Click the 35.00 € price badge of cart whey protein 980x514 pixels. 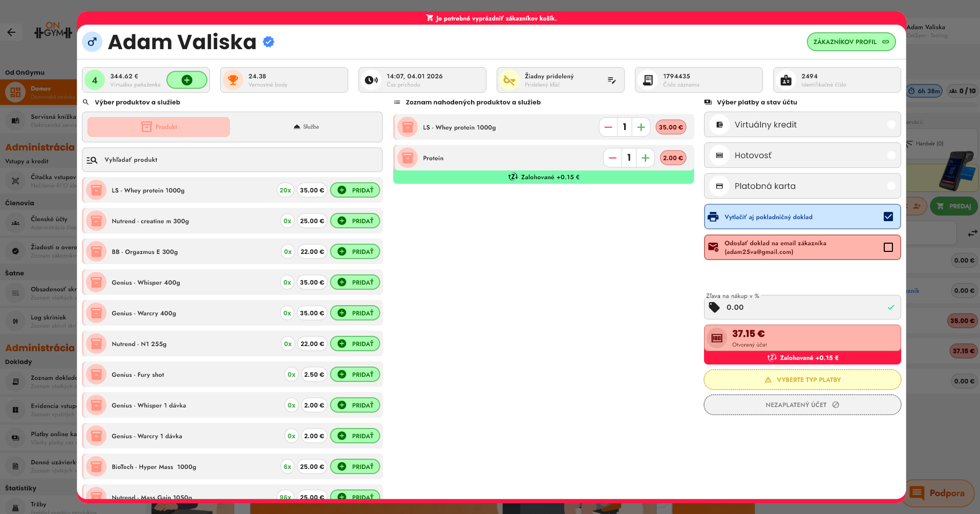click(671, 127)
